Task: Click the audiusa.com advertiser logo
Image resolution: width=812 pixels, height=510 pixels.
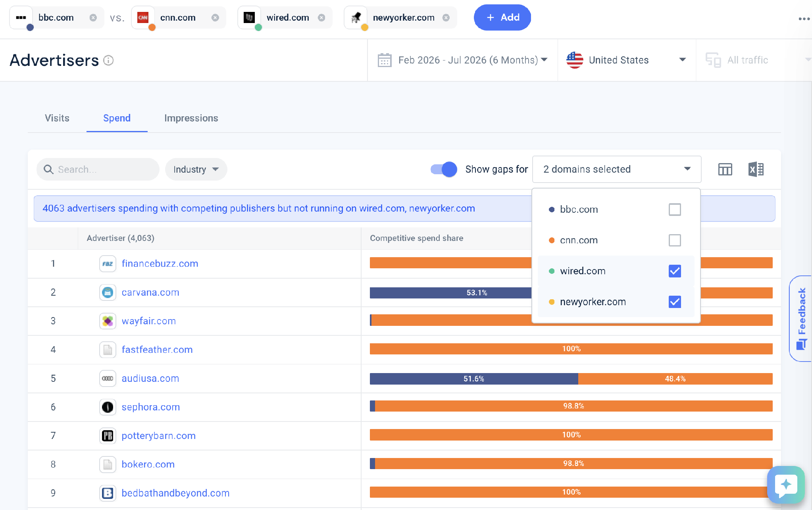Action: click(108, 379)
